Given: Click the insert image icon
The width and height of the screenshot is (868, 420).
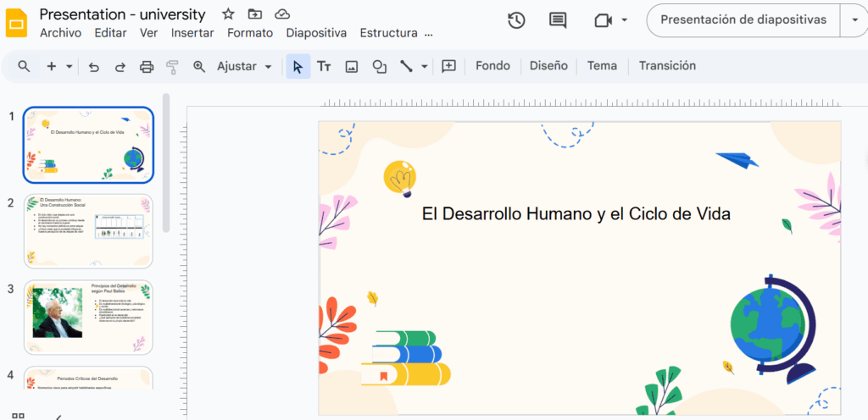Looking at the screenshot, I should tap(352, 66).
